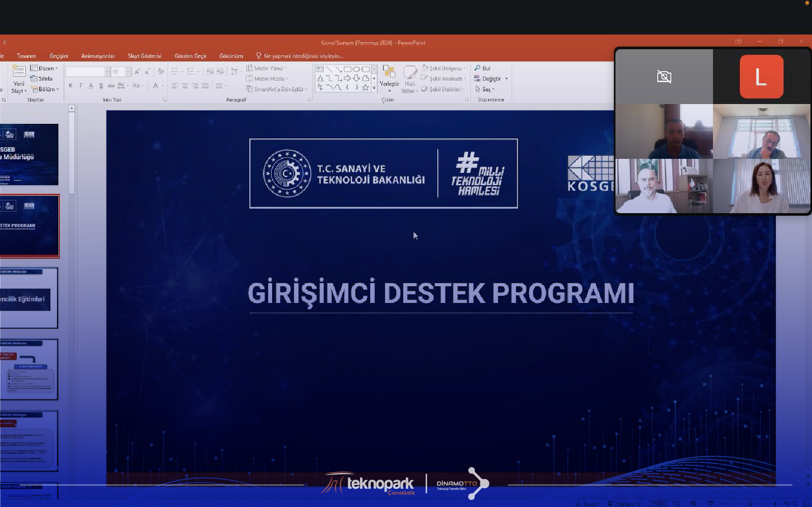Screen dimensions: 812x507
Task: Open the Metni Hizala dropdown
Action: tap(267, 79)
